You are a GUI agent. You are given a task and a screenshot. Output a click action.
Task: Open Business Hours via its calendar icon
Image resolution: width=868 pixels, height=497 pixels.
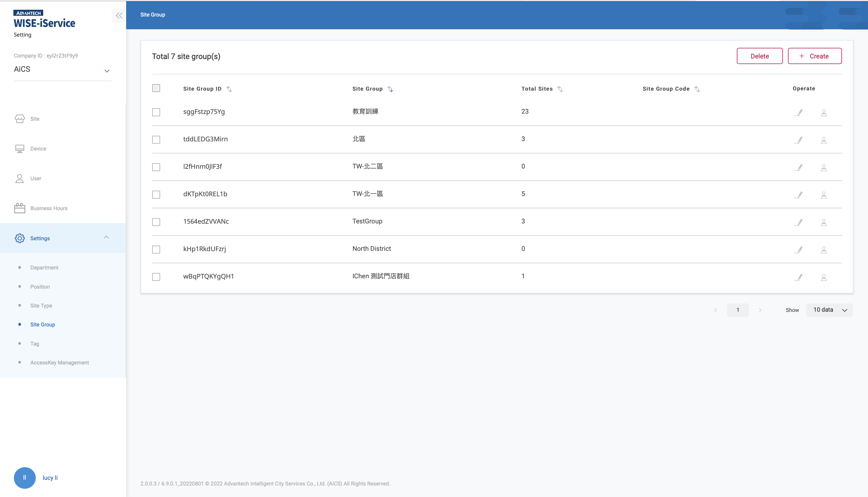coord(19,207)
